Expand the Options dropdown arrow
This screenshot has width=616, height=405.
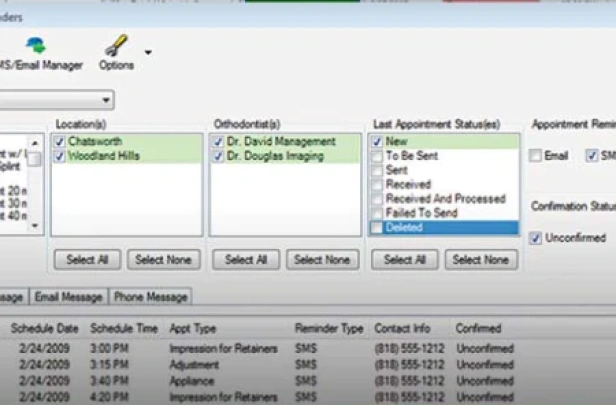click(x=148, y=52)
